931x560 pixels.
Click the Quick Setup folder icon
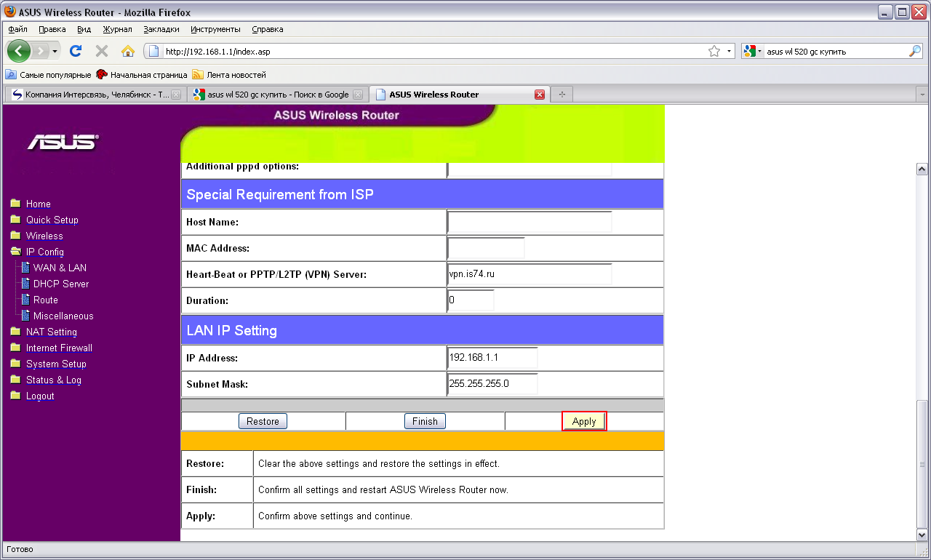pyautogui.click(x=15, y=220)
